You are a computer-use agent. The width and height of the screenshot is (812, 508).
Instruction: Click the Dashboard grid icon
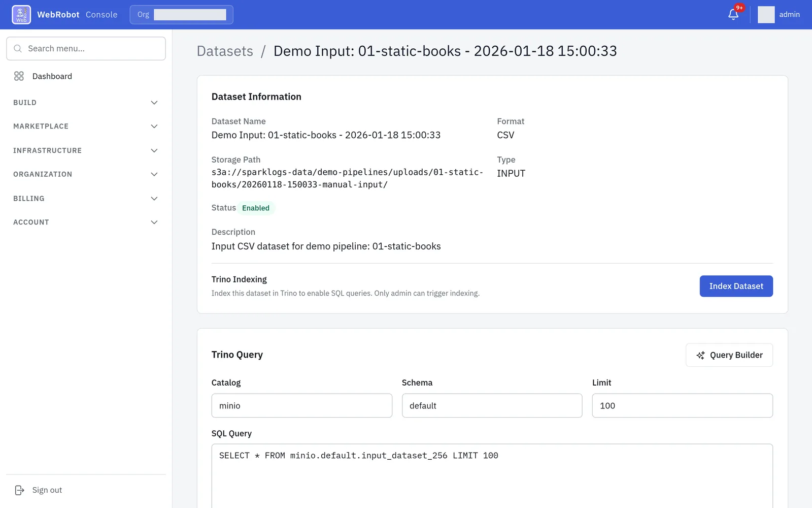[x=19, y=76]
